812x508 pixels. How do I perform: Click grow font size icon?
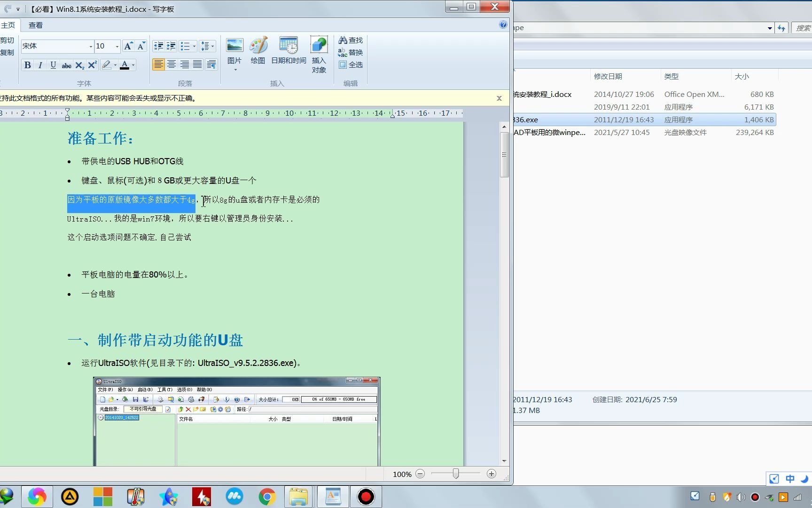(128, 46)
